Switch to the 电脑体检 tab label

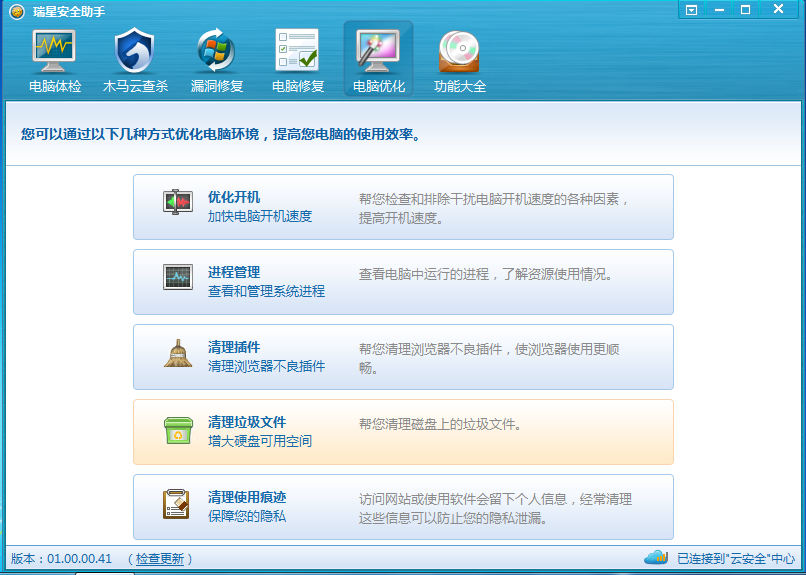coord(55,86)
